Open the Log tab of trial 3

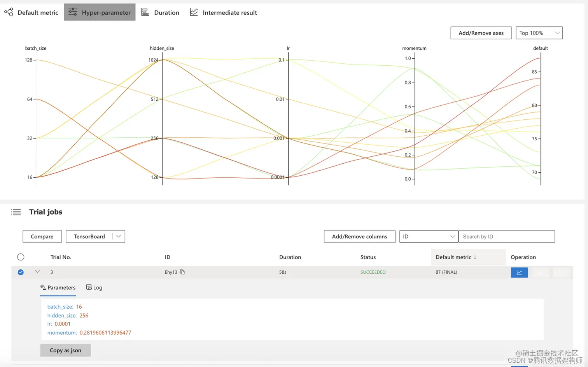[94, 288]
